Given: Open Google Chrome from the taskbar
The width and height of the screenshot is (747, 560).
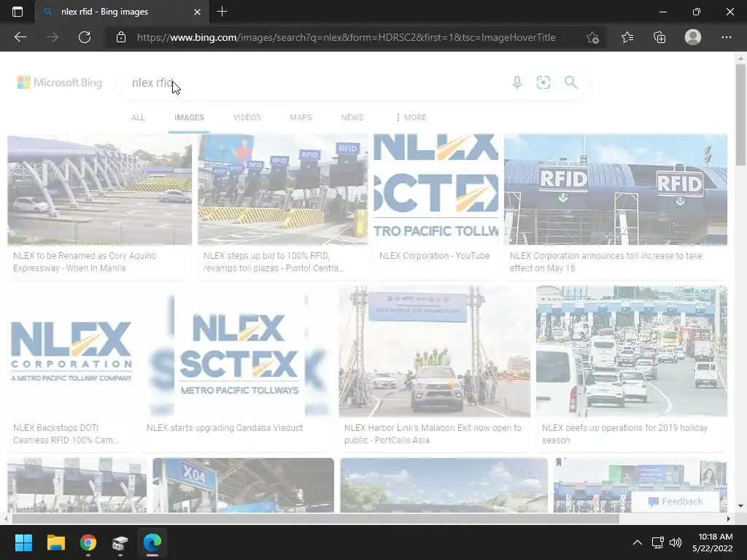Looking at the screenshot, I should [88, 542].
